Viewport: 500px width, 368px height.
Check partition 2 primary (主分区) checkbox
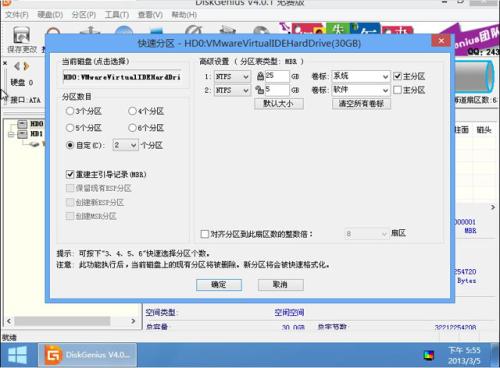tap(397, 90)
